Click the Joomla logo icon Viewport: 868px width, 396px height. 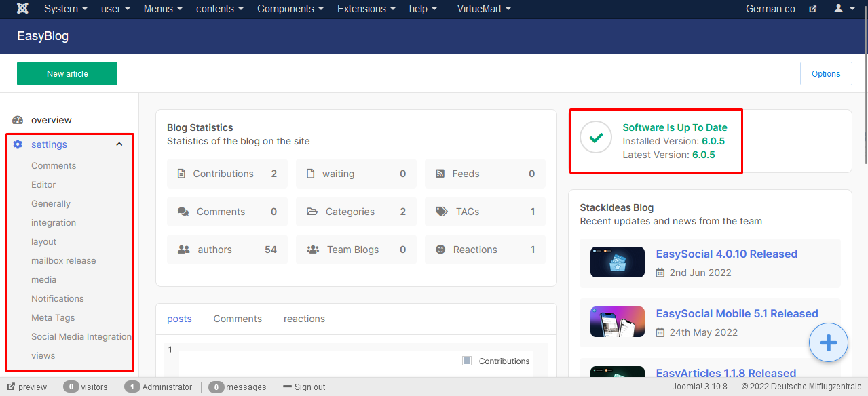point(23,9)
